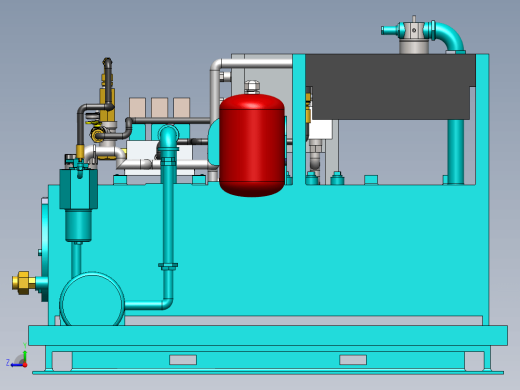Screen dimensions: 520x390
Task: Select the left slot in the base skid
Action: 183,360
